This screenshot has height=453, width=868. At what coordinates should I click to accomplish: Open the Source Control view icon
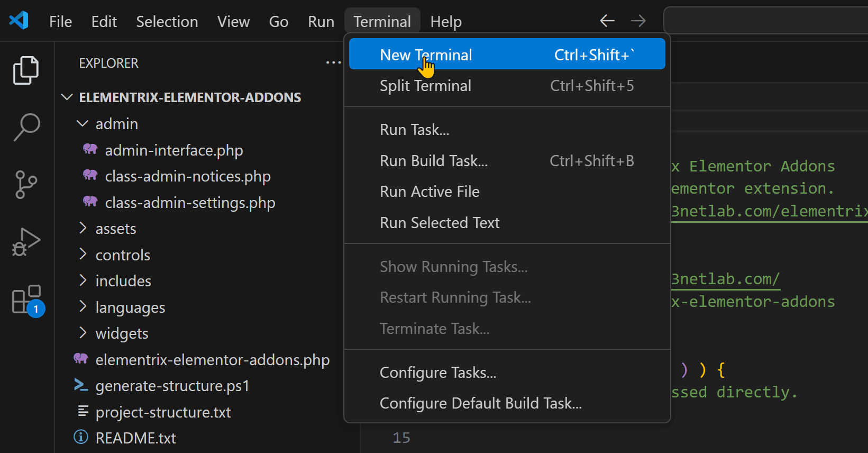26,184
